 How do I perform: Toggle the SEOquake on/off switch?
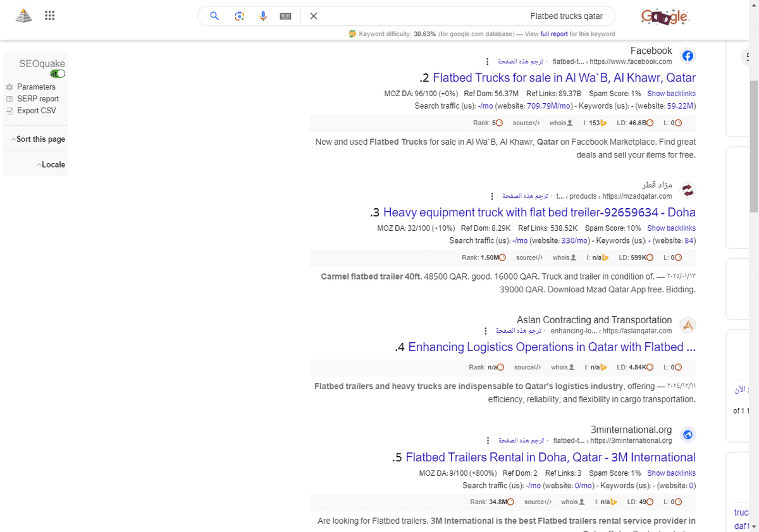click(x=58, y=74)
